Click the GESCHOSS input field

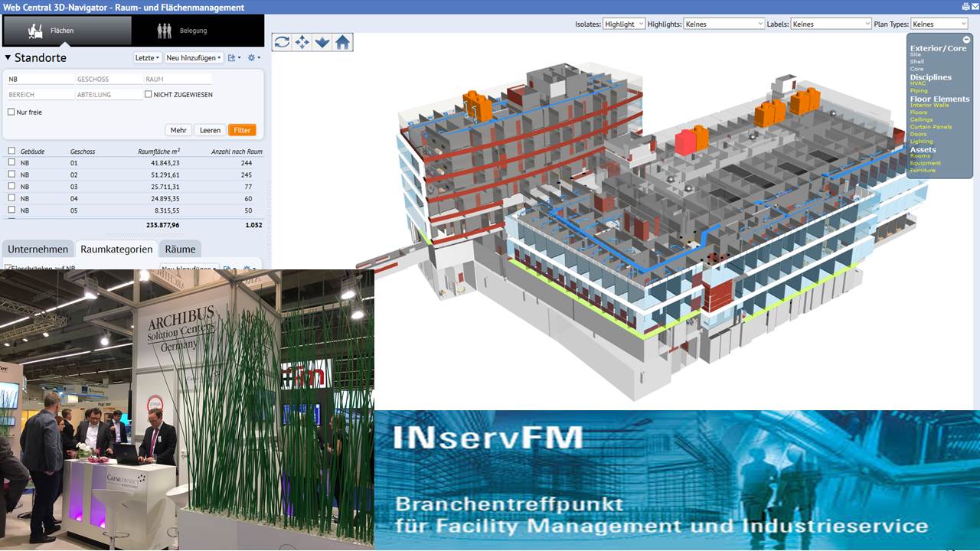pyautogui.click(x=109, y=79)
